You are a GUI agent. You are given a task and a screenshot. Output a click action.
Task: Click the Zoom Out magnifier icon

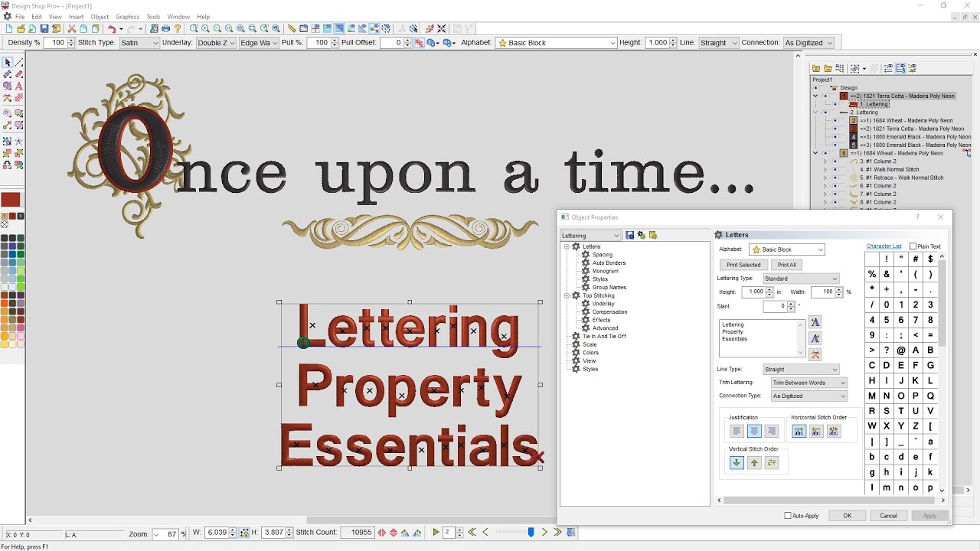pyautogui.click(x=217, y=28)
